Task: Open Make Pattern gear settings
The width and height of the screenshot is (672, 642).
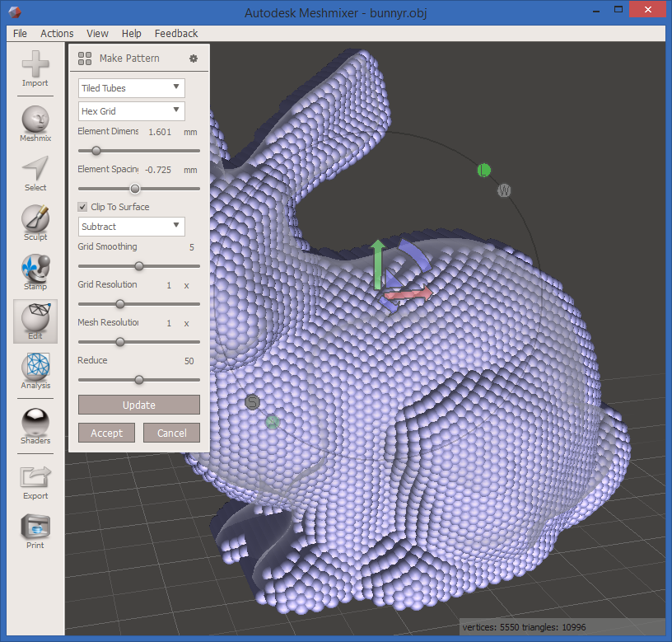Action: (x=194, y=59)
